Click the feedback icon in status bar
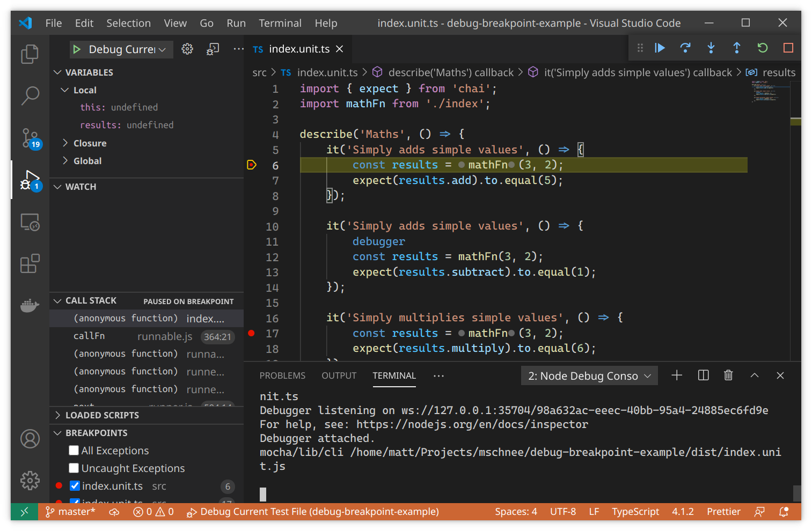 759,512
